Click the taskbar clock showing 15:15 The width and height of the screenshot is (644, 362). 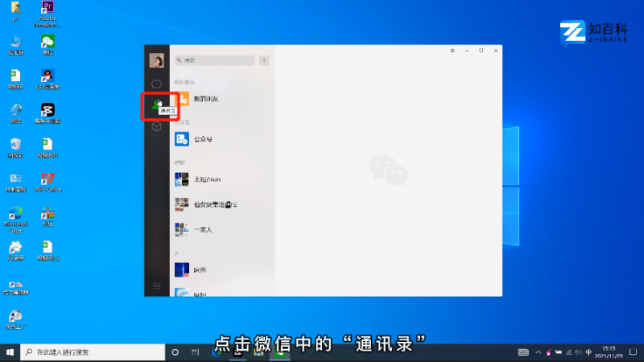(x=609, y=352)
